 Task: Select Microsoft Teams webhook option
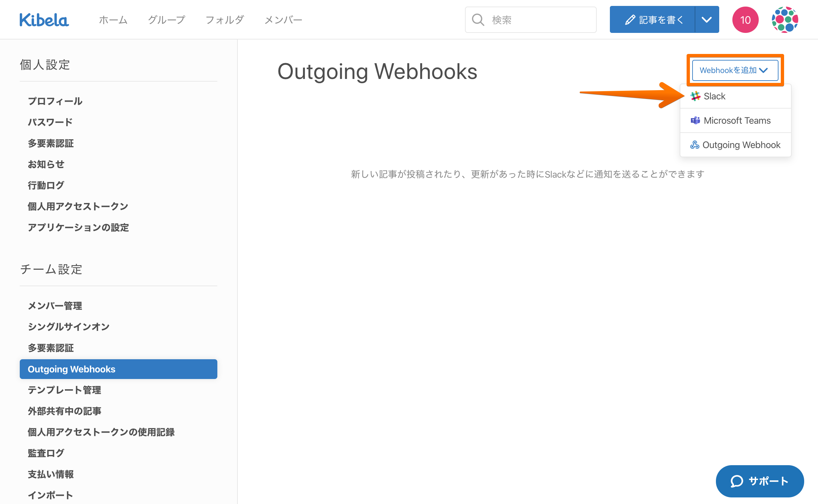(737, 121)
